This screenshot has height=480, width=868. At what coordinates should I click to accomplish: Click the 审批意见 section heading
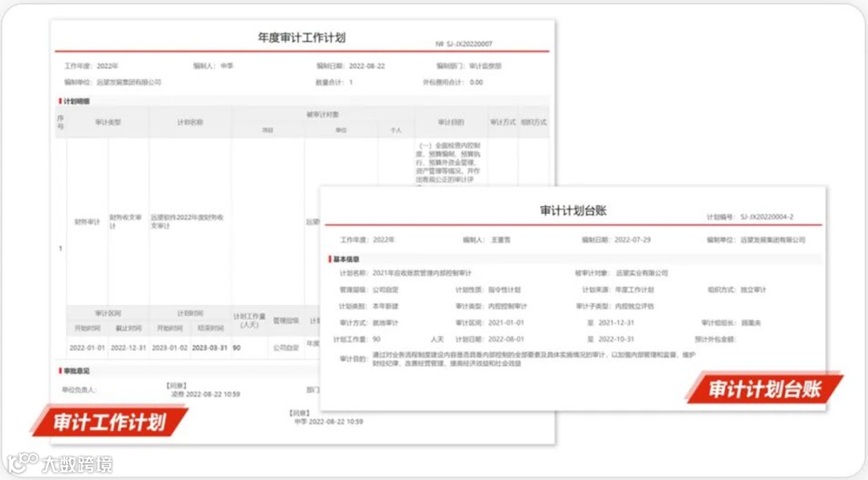point(76,371)
